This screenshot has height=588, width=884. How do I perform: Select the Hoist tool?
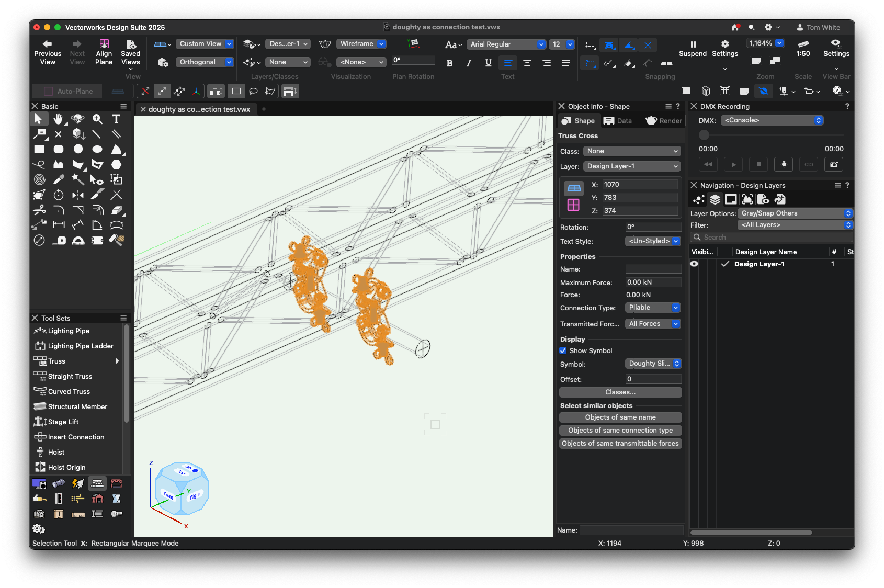click(56, 452)
